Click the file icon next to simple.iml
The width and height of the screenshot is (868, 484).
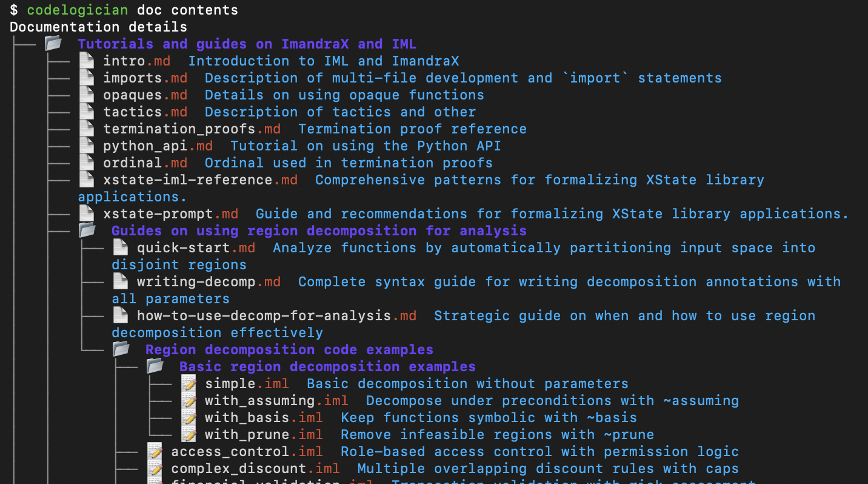pos(188,383)
